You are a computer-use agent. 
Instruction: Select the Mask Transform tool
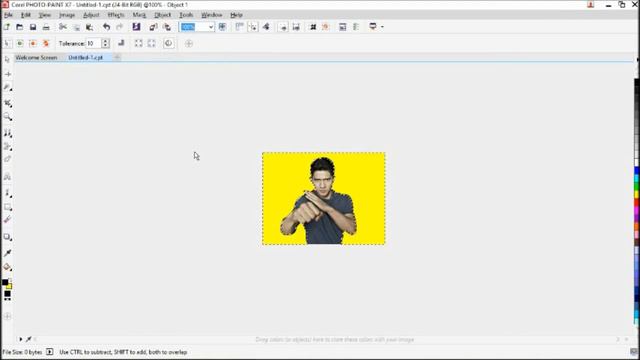[x=7, y=74]
